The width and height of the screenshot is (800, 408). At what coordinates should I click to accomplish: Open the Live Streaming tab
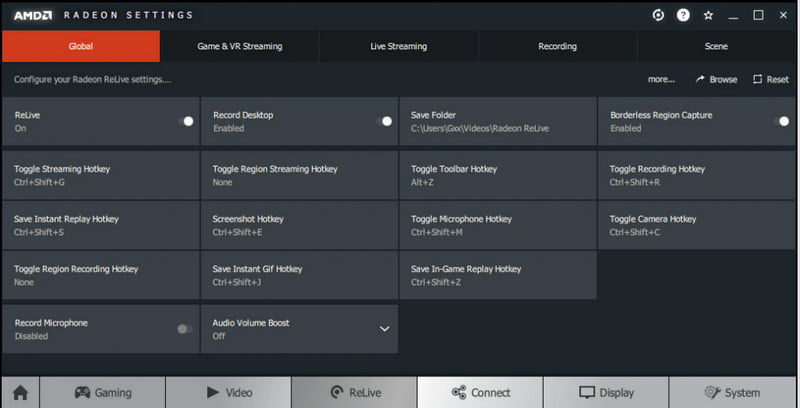click(398, 46)
